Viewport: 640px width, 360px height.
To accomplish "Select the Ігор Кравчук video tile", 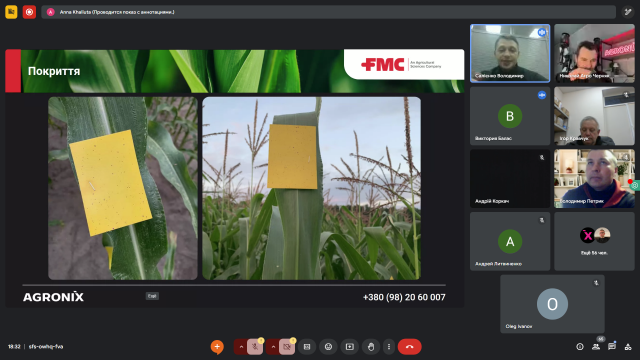I will tap(594, 116).
